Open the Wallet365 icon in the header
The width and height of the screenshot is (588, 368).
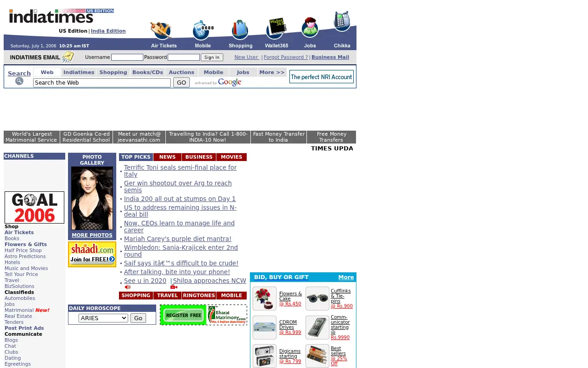tap(277, 29)
